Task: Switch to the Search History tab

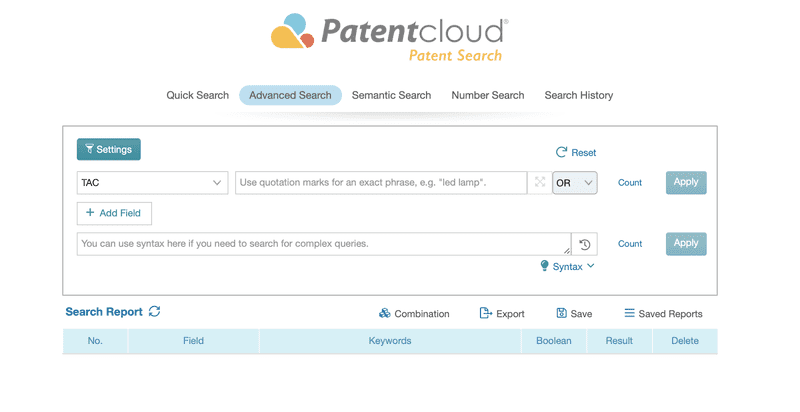Action: click(579, 95)
